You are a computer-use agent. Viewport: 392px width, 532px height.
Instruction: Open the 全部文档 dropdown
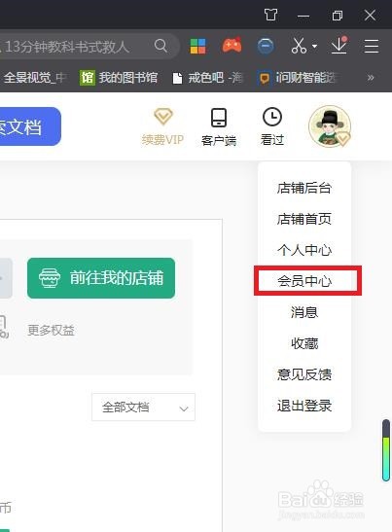click(143, 408)
